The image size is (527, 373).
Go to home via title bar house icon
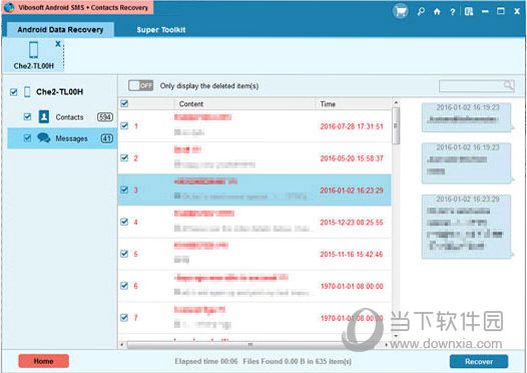pos(437,12)
